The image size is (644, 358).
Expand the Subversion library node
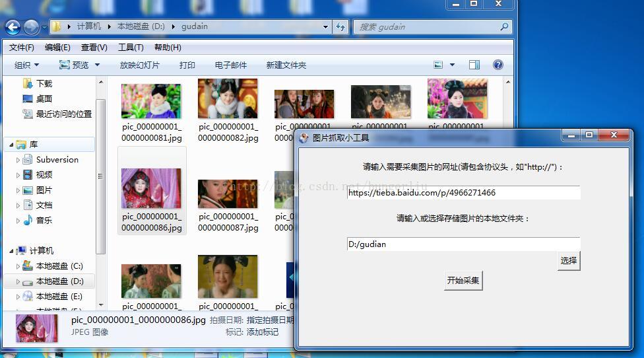(x=18, y=160)
